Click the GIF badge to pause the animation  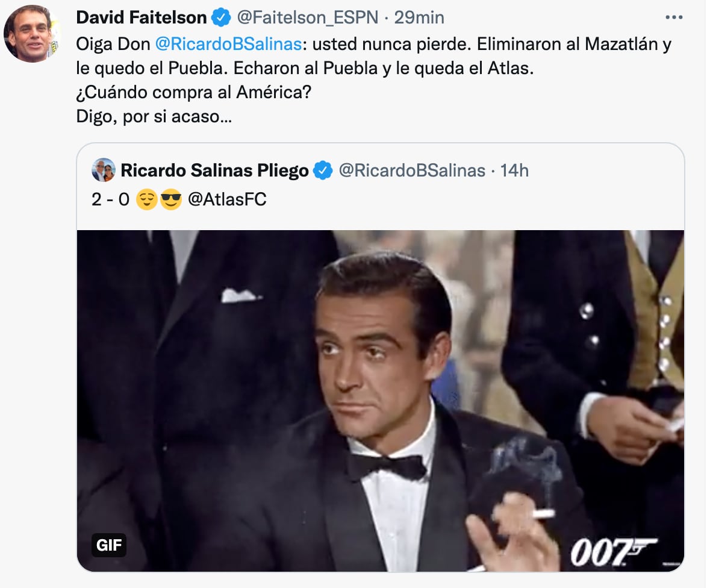pos(110,546)
